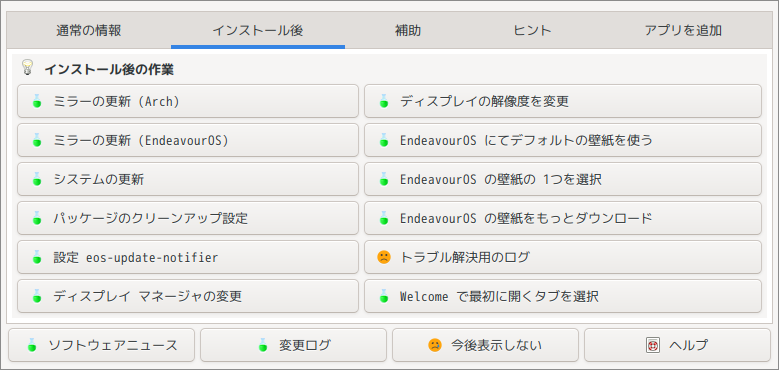Click Welcome で最初に開くタブを選択
Image resolution: width=779 pixels, height=370 pixels.
[x=563, y=296]
